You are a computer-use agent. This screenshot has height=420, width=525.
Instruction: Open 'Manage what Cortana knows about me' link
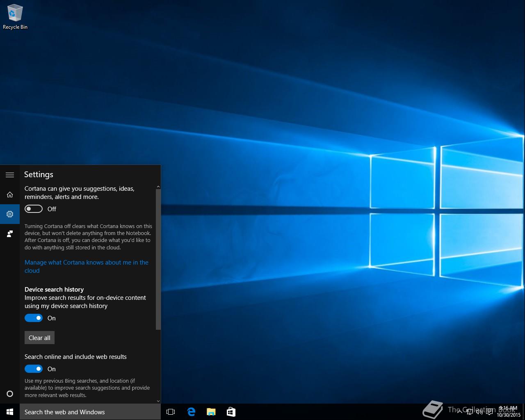tap(87, 266)
